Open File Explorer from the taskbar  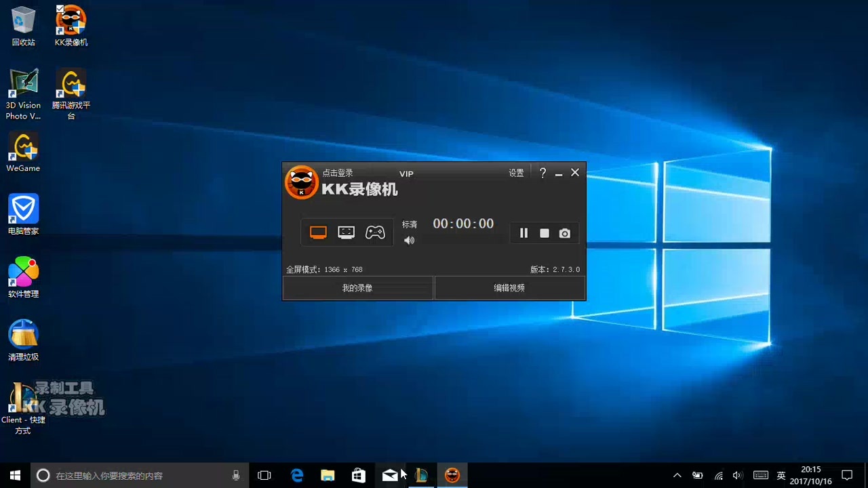(x=328, y=475)
